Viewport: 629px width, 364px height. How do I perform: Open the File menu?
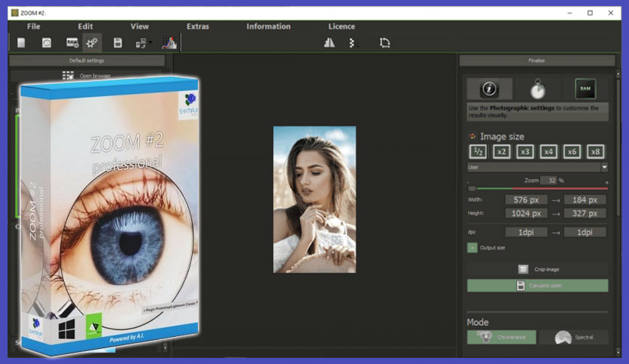34,26
